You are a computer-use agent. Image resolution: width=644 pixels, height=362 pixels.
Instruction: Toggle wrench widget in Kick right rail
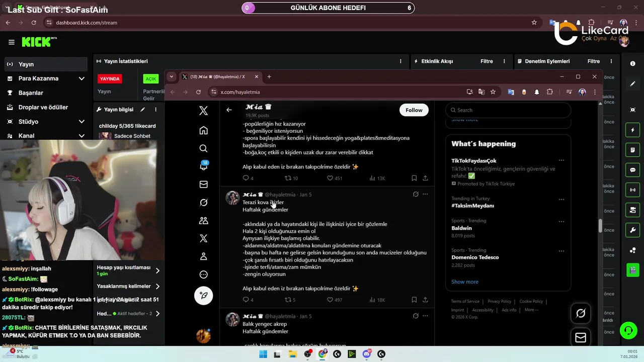point(633,230)
